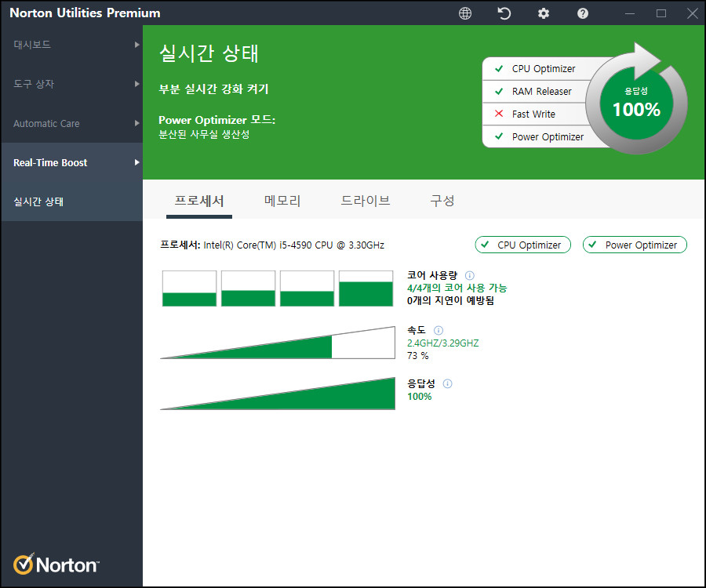
Task: Click Fast Write in the status list
Action: 534,114
